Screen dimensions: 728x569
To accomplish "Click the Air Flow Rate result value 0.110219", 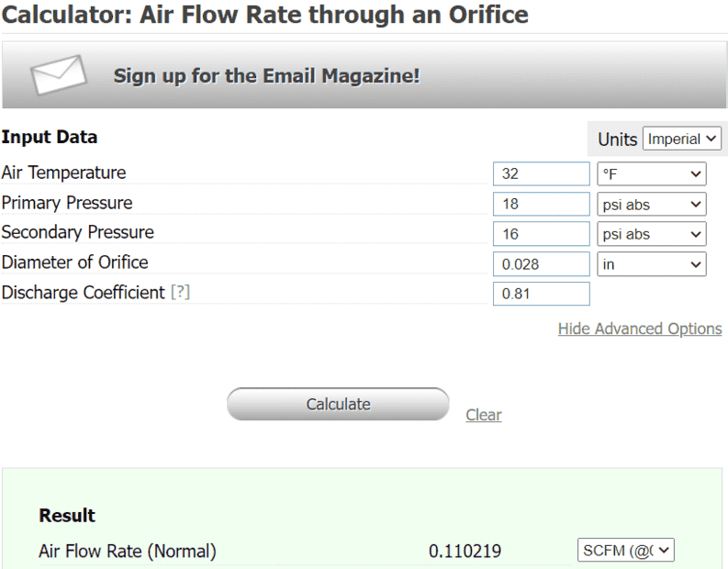I will 465,552.
